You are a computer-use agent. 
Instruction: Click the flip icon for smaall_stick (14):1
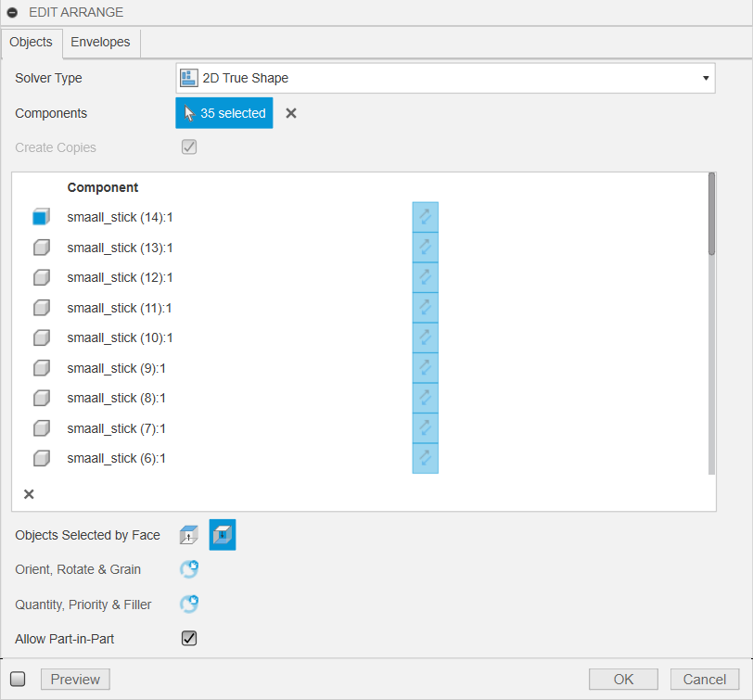click(x=425, y=217)
